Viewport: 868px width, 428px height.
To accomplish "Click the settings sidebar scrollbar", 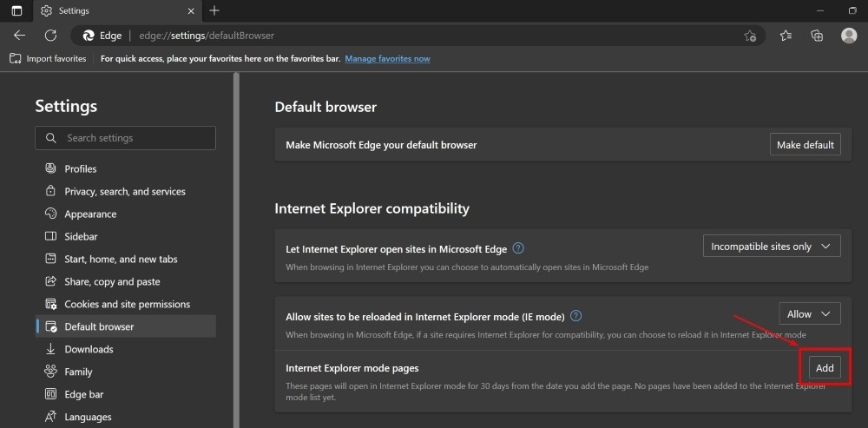I will tap(237, 249).
